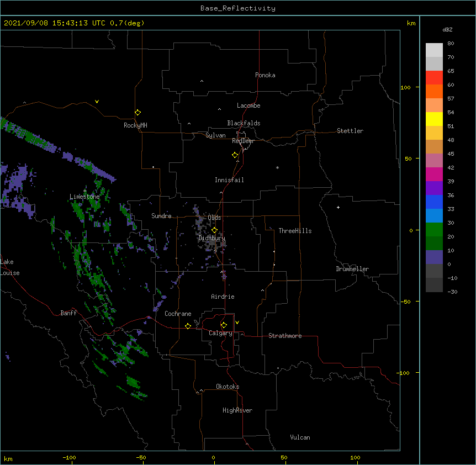Click the ThreeHills city label

pyautogui.click(x=295, y=231)
